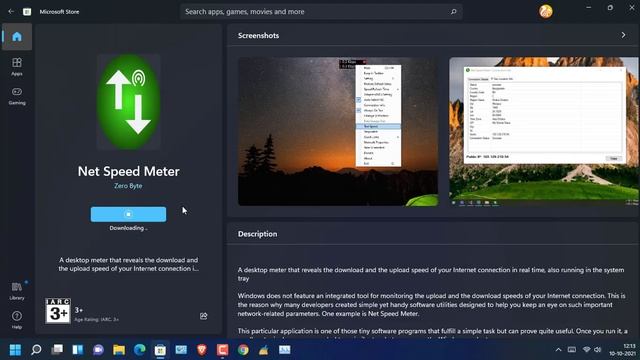Open the Apps section in sidebar

pyautogui.click(x=17, y=67)
